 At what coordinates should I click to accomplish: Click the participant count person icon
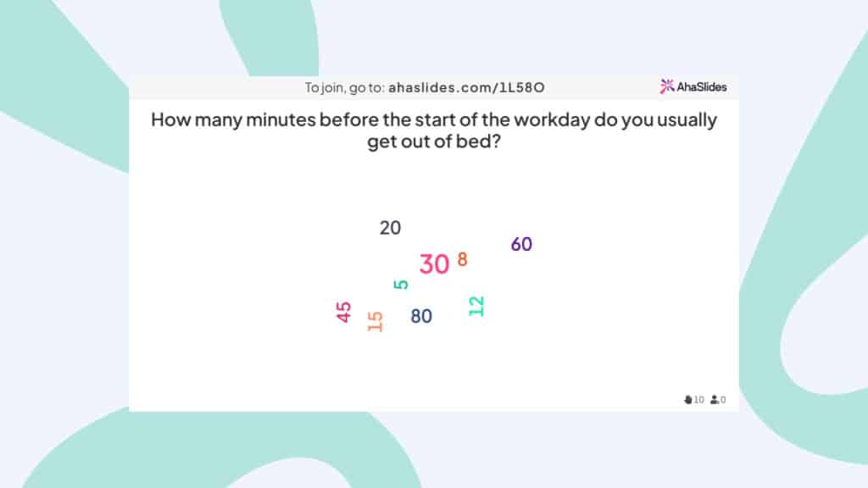pyautogui.click(x=715, y=400)
